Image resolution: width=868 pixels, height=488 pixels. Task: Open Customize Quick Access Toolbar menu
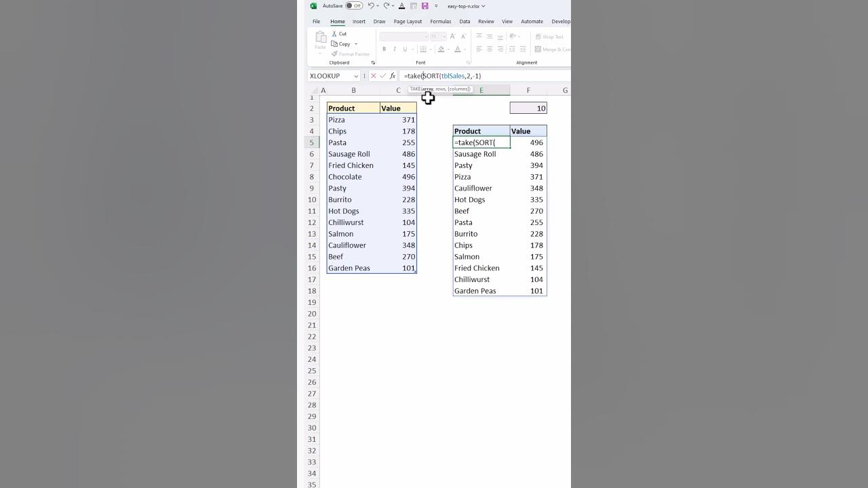click(x=436, y=6)
